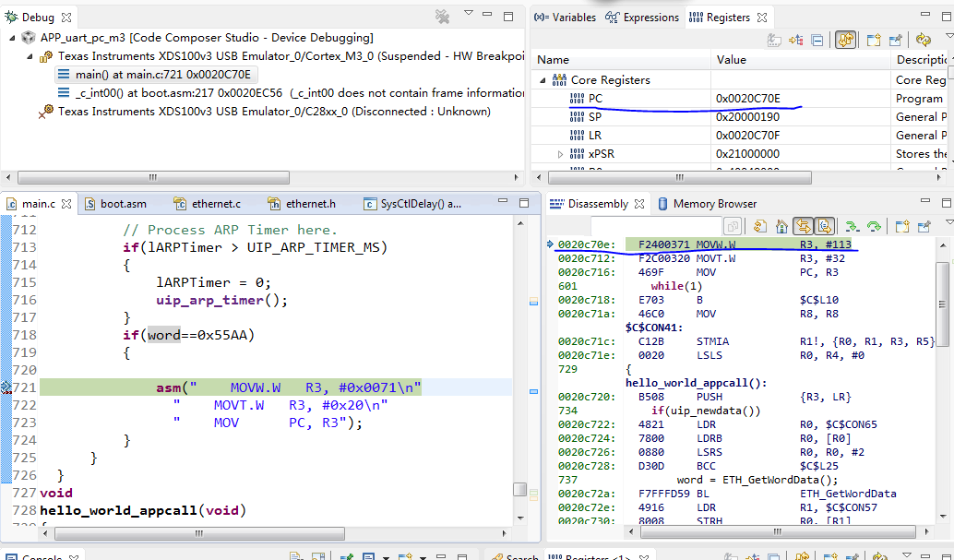
Task: Click remove all terminated launches icon
Action: pos(442,17)
